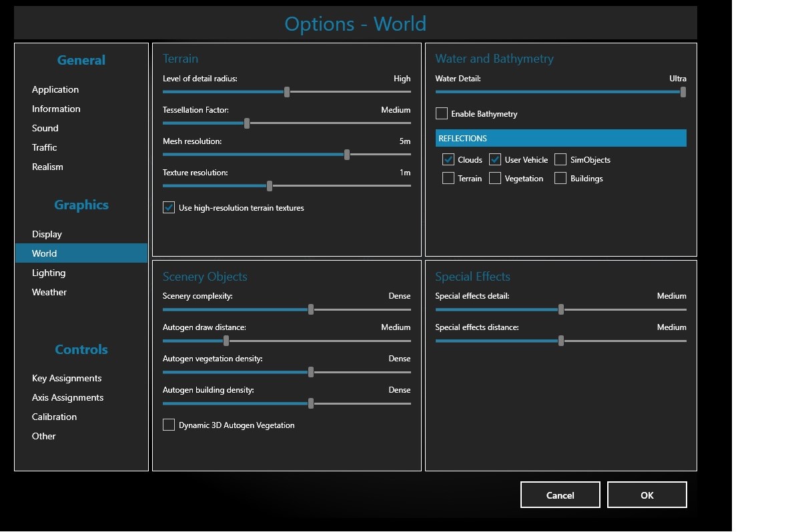The width and height of the screenshot is (798, 532).
Task: Click the Special effects detail slider thumb
Action: (x=561, y=309)
